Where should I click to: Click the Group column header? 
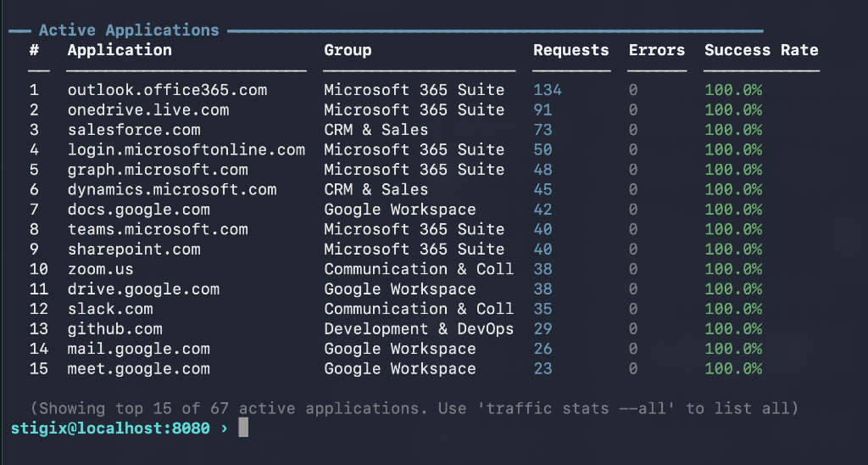[348, 50]
